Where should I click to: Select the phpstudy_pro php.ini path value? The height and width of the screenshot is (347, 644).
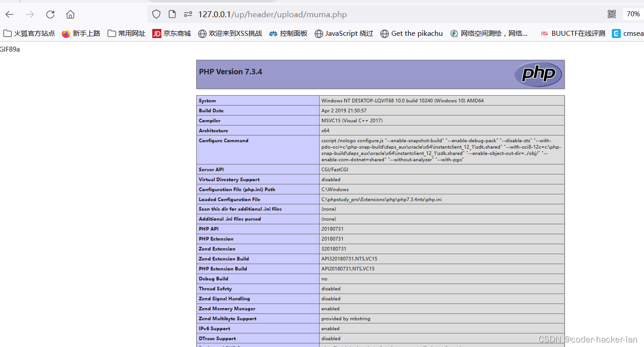[382, 199]
